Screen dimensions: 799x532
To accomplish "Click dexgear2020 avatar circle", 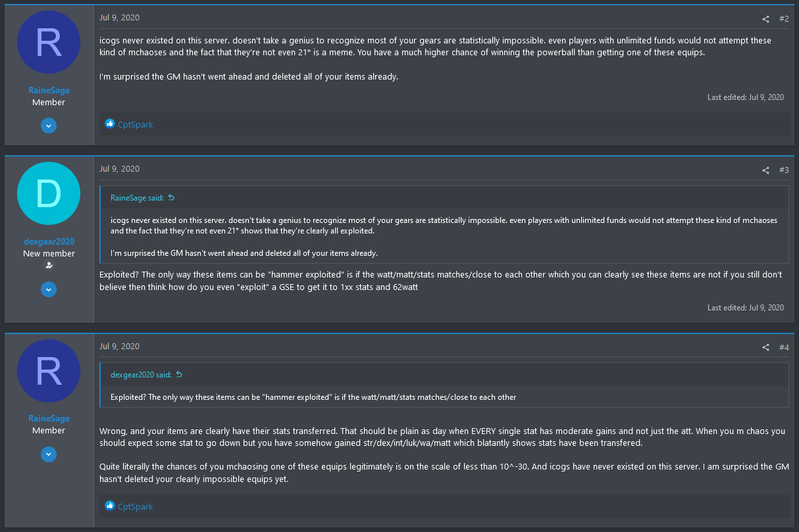I will [x=49, y=193].
